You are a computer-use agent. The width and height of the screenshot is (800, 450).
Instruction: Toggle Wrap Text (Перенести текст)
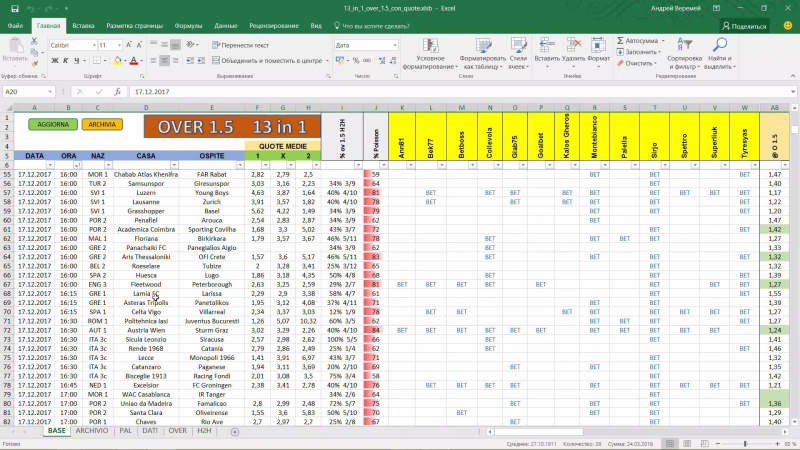click(240, 45)
